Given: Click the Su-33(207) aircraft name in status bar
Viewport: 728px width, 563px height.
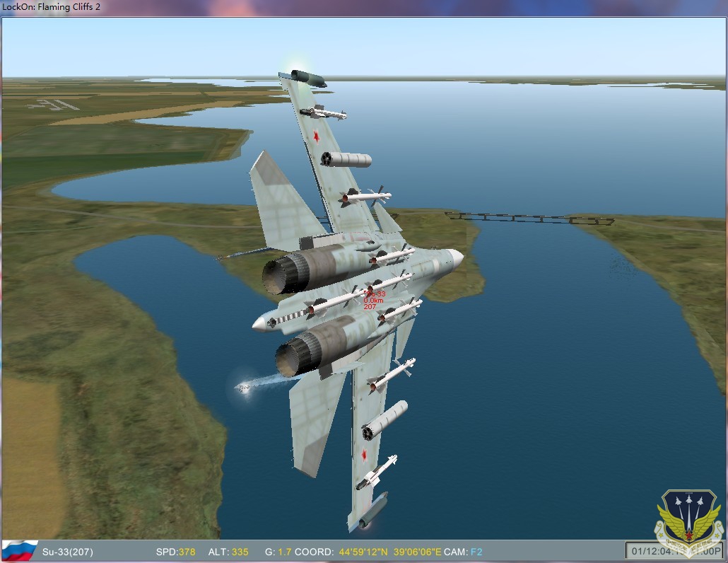Looking at the screenshot, I should [67, 552].
